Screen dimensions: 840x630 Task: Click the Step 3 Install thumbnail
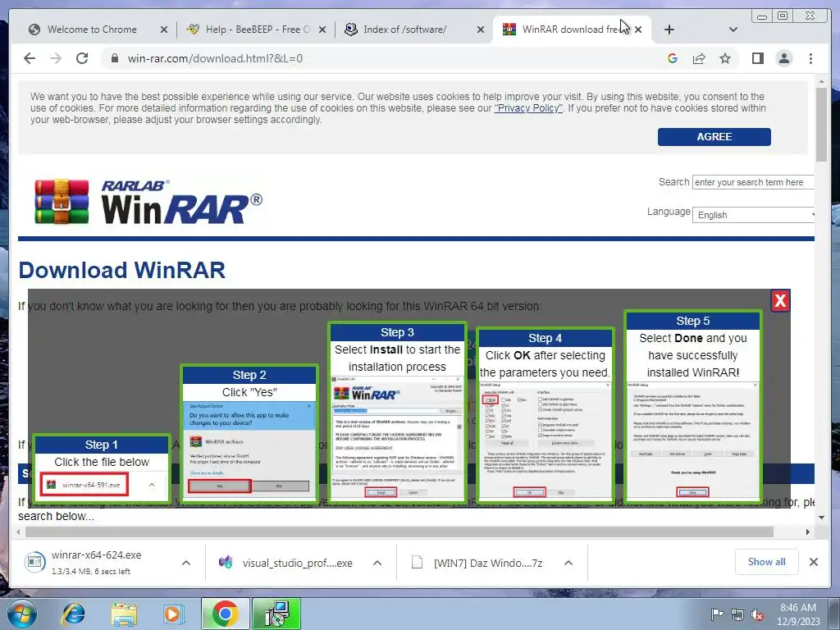pos(397,412)
